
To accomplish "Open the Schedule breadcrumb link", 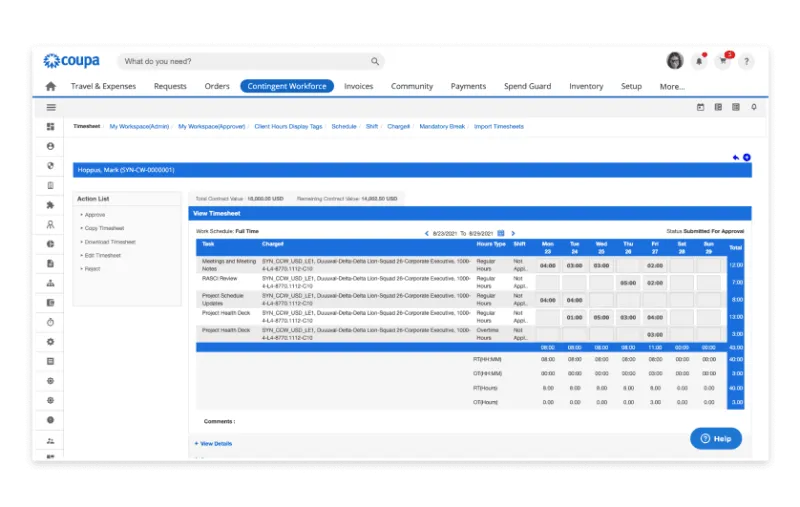I will pyautogui.click(x=344, y=126).
